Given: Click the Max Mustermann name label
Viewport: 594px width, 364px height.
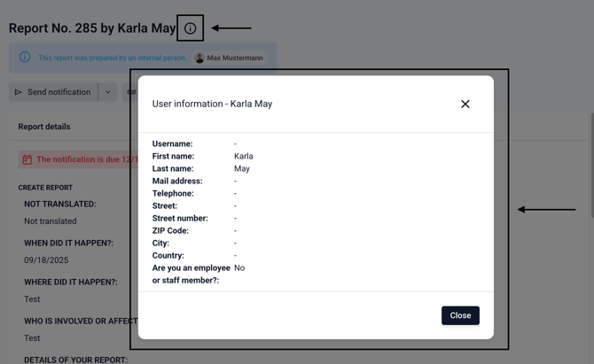Looking at the screenshot, I should click(235, 58).
